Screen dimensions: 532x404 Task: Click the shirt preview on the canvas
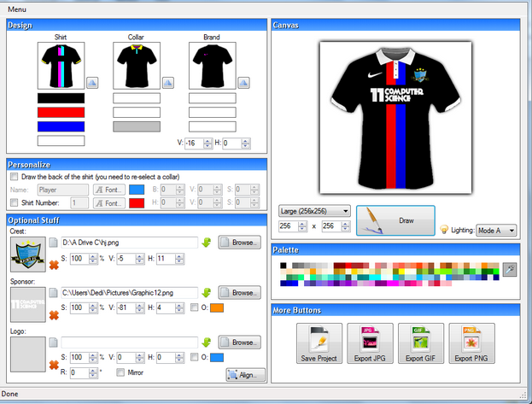[x=395, y=118]
